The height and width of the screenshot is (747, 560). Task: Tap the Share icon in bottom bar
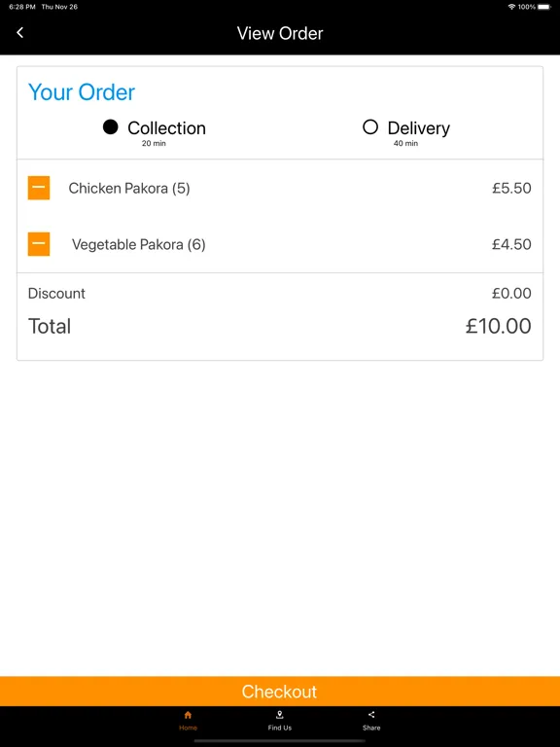(371, 715)
